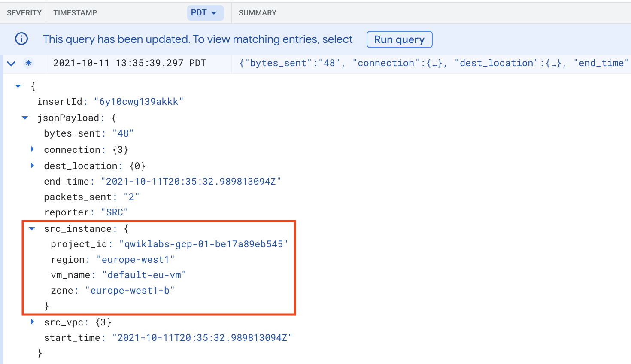Click the collapsed triangle icon next to src_vpc field

point(33,322)
